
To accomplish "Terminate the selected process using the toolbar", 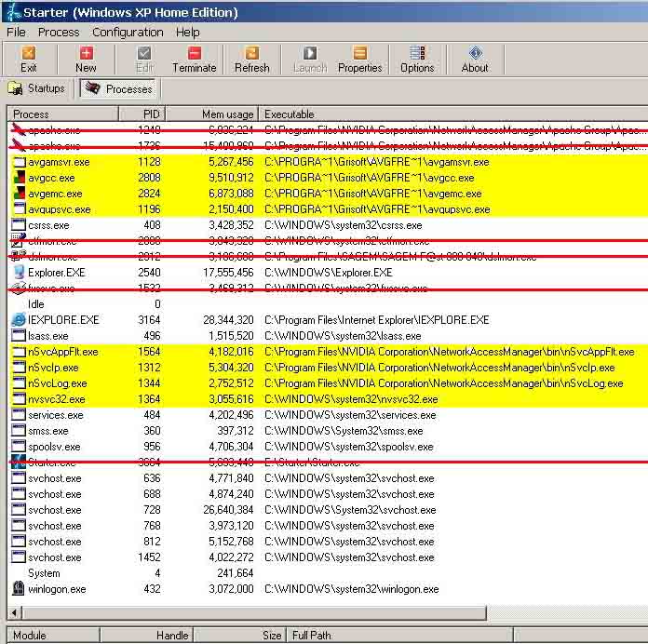I will point(194,59).
